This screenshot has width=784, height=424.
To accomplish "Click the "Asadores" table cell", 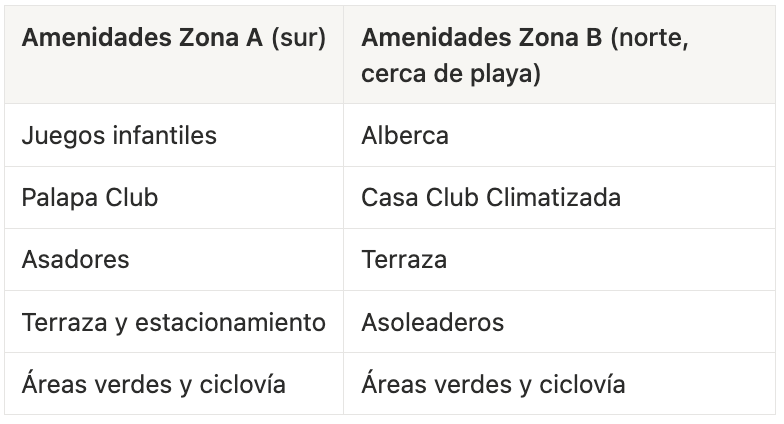I will [75, 259].
